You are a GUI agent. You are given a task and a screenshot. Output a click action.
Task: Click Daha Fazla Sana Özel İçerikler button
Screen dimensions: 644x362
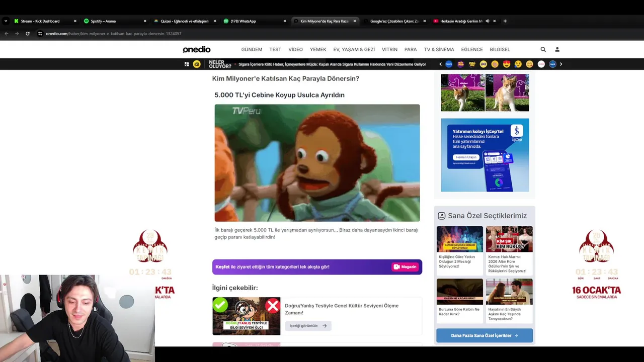tap(485, 335)
